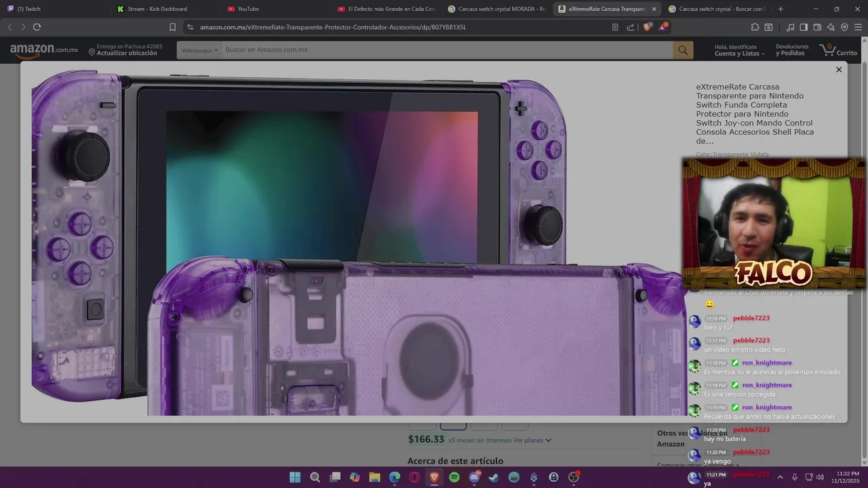The width and height of the screenshot is (868, 488).
Task: Launch Microsoft Edge from the taskbar
Action: [x=395, y=477]
